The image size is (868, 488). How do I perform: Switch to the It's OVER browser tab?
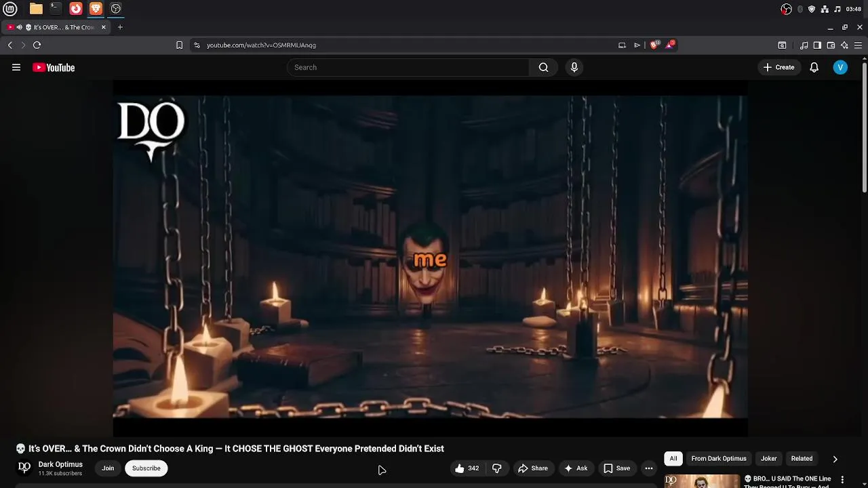pos(58,27)
